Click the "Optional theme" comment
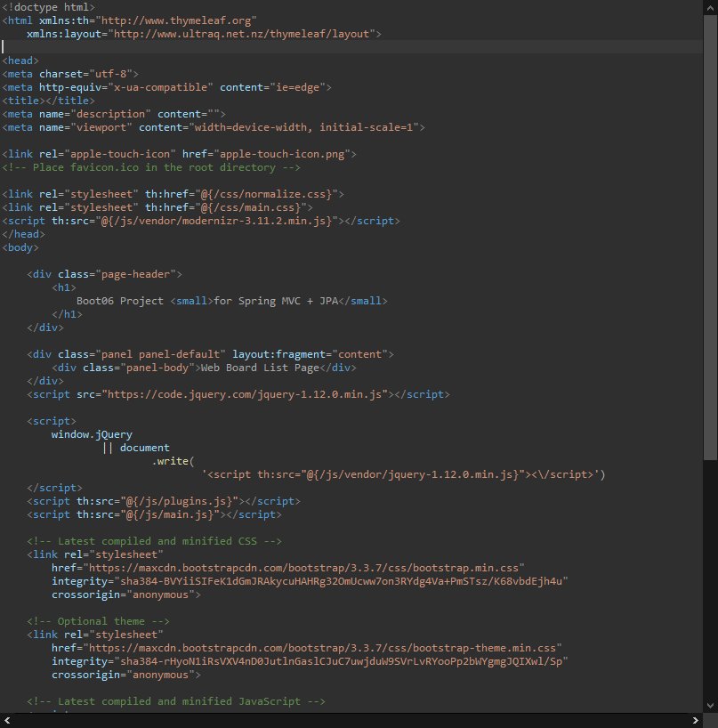Image resolution: width=718 pixels, height=728 pixels. tap(99, 621)
